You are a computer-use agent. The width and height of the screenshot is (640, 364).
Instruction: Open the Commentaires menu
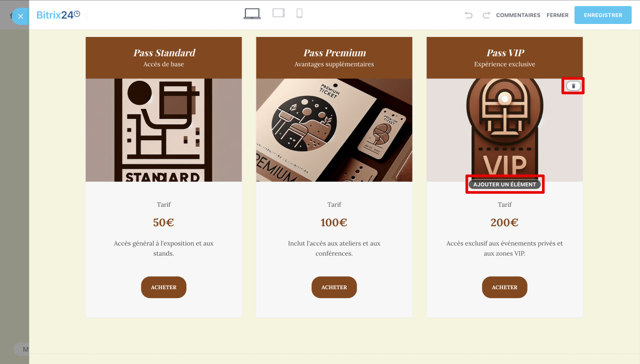(518, 15)
